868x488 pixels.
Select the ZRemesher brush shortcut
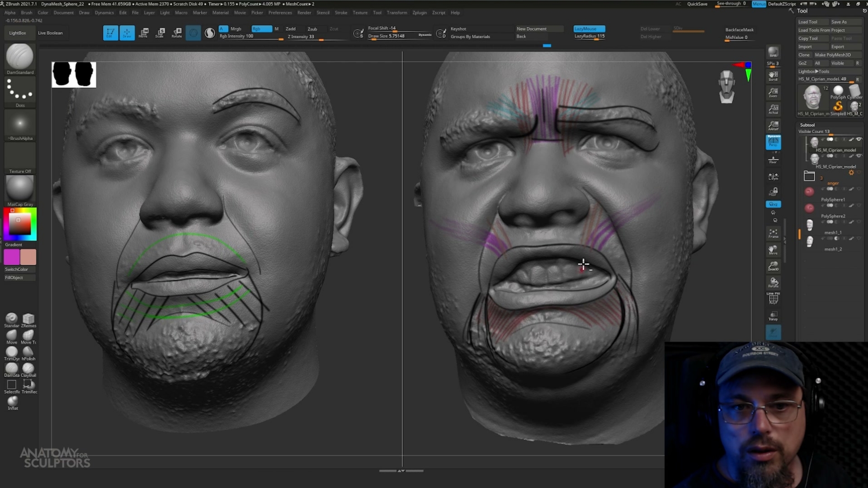pyautogui.click(x=28, y=320)
